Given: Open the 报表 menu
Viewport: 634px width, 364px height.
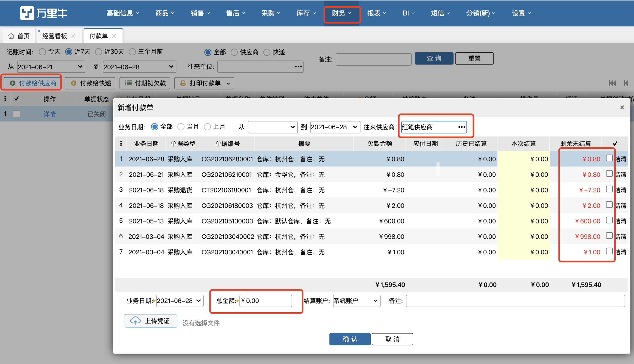Looking at the screenshot, I should [x=377, y=13].
